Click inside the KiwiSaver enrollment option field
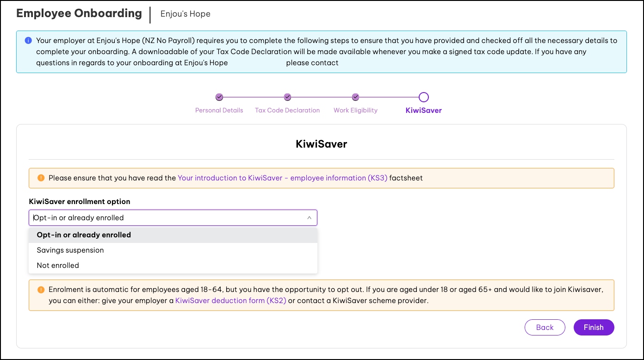The image size is (644, 360). click(167, 218)
